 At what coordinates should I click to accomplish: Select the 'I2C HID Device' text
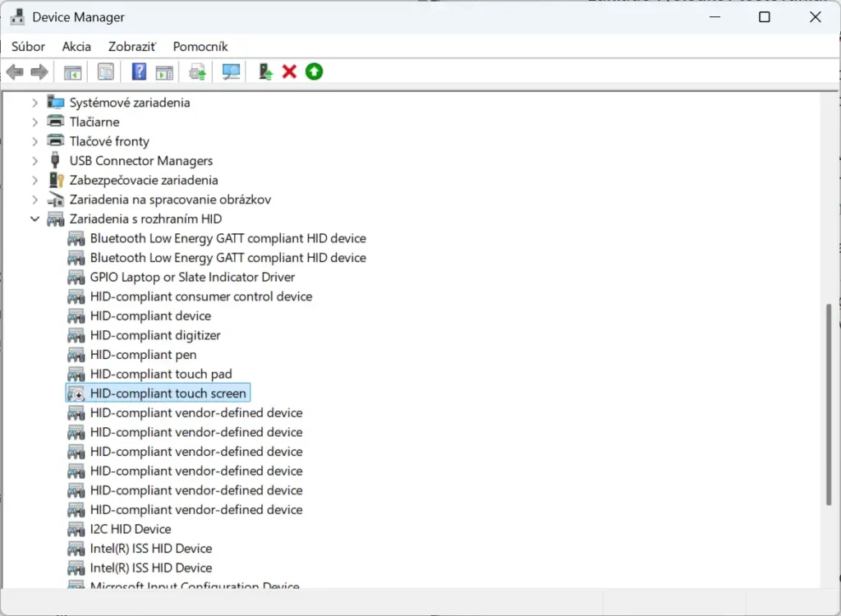(x=131, y=529)
